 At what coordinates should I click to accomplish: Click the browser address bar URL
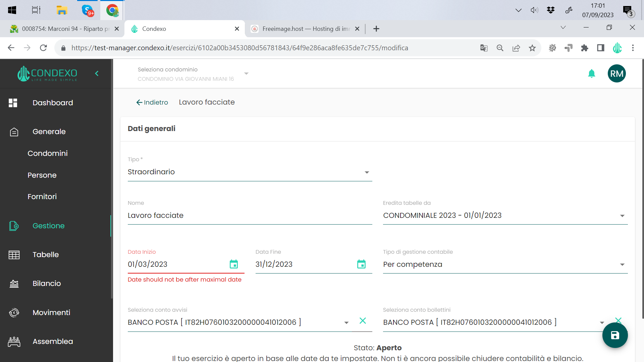(239, 48)
